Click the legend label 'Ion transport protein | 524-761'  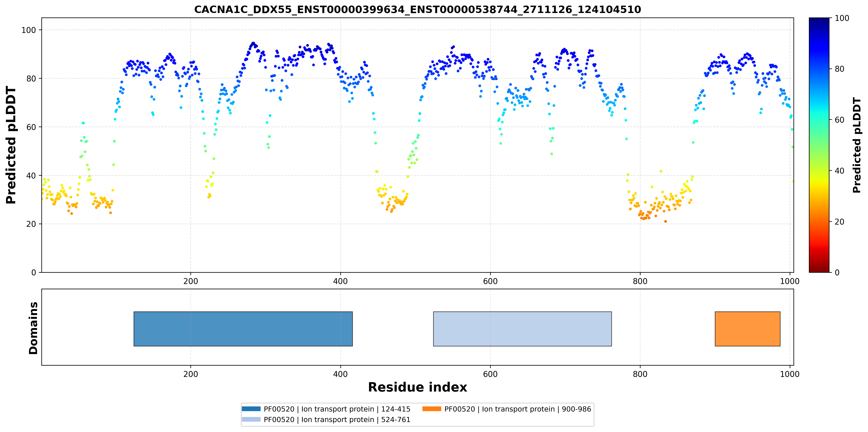coord(356,420)
